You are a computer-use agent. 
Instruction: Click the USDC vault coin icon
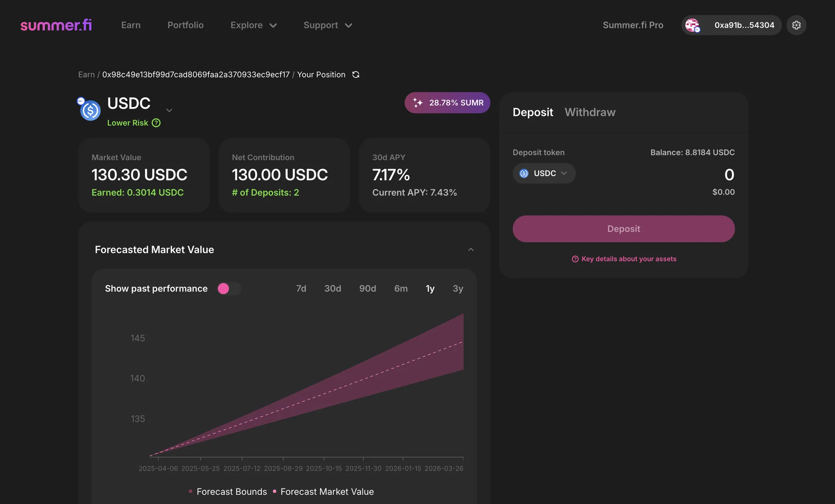(x=90, y=110)
